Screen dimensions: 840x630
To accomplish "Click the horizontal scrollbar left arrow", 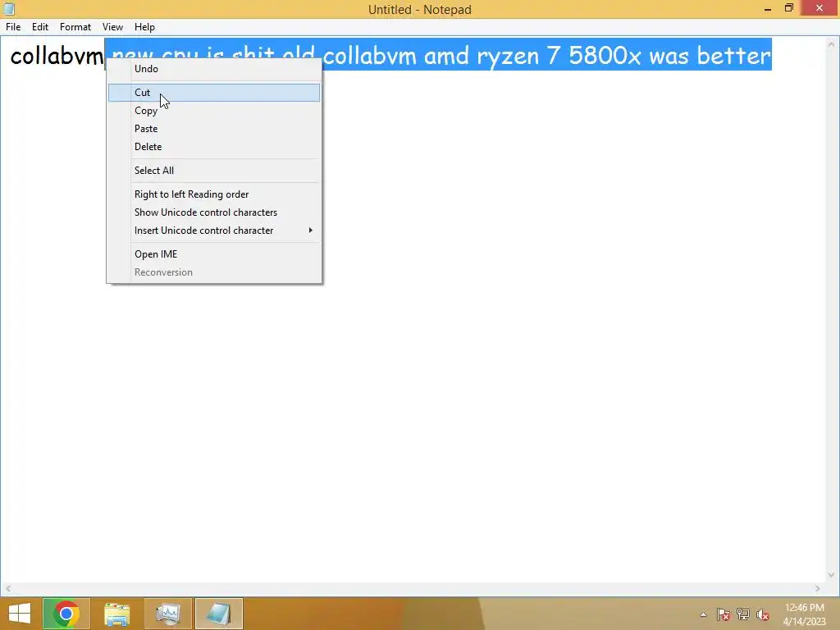I will [8, 588].
